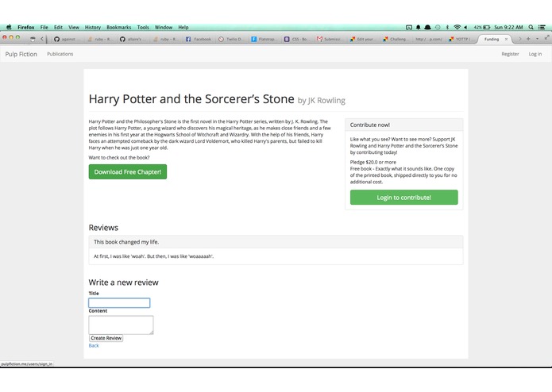552x392 pixels.
Task: Switch to the 'against' GitHub tab
Action: tap(66, 39)
